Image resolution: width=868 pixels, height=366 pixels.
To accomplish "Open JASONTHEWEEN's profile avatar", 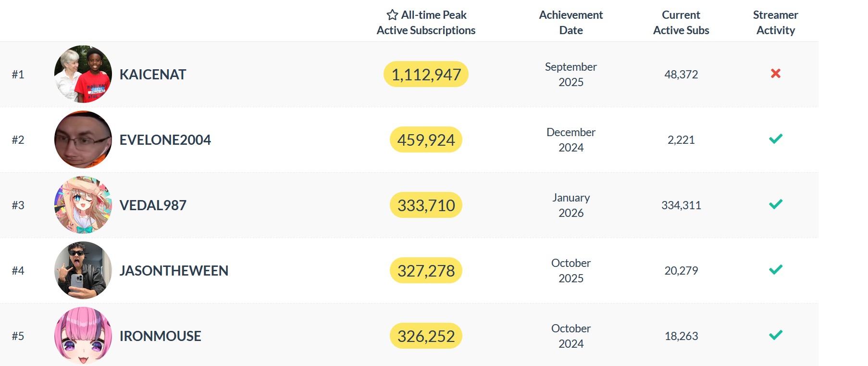I will pyautogui.click(x=83, y=270).
